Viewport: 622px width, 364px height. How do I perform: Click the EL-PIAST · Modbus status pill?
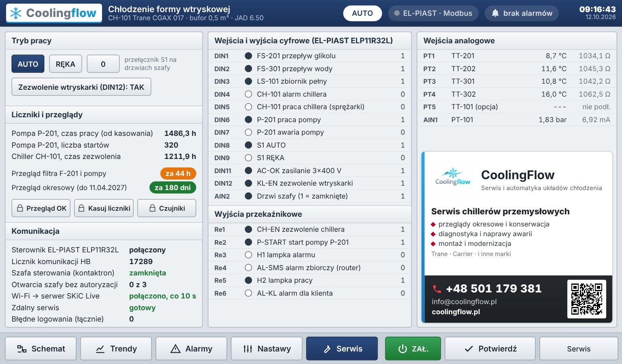433,13
